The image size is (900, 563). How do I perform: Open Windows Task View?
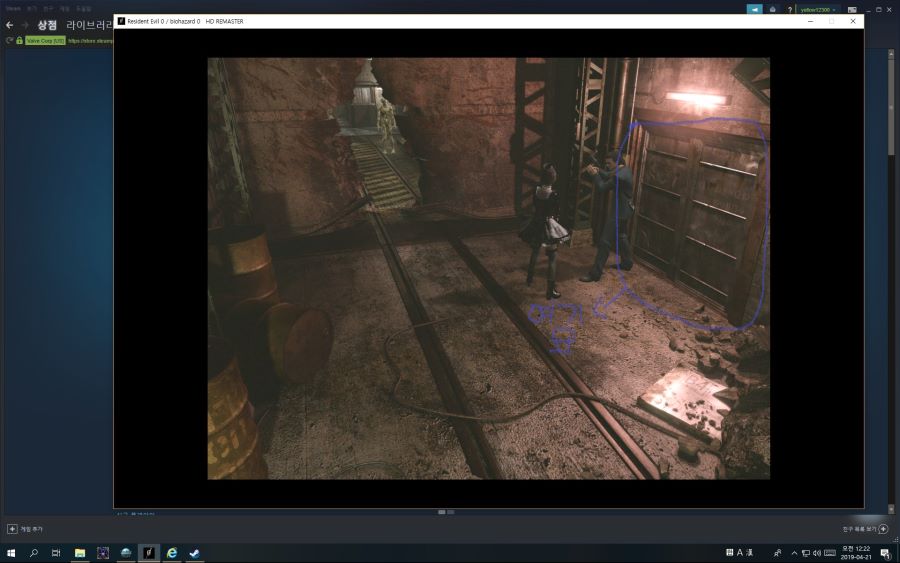(56, 553)
